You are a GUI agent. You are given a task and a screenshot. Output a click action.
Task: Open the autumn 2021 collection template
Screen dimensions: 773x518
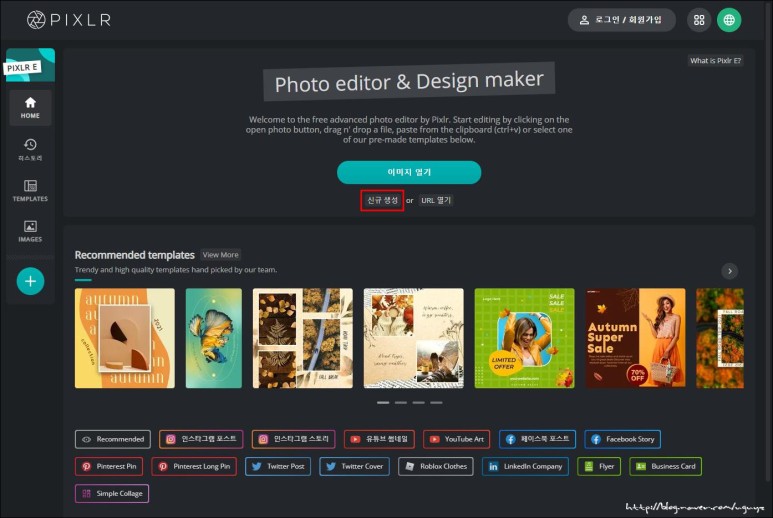(125, 338)
